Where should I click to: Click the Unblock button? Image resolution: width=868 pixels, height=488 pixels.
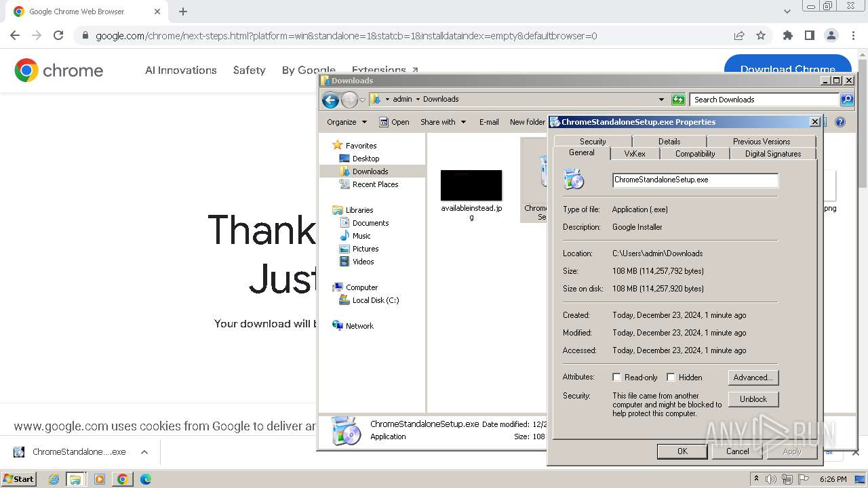point(753,399)
